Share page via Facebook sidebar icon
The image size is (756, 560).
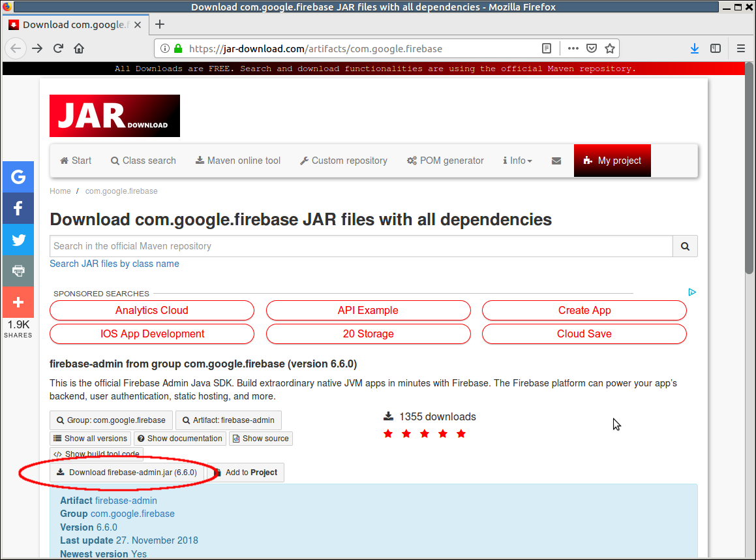pos(18,208)
